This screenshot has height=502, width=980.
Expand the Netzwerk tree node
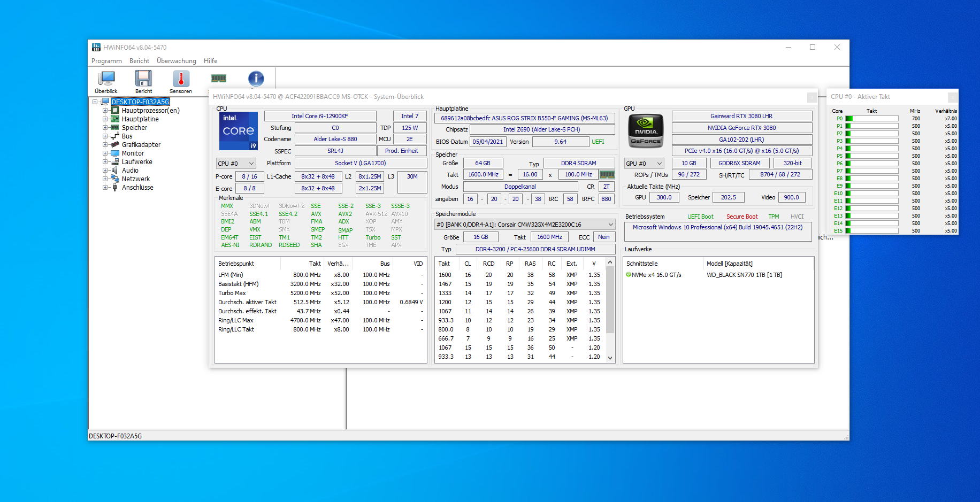[105, 179]
